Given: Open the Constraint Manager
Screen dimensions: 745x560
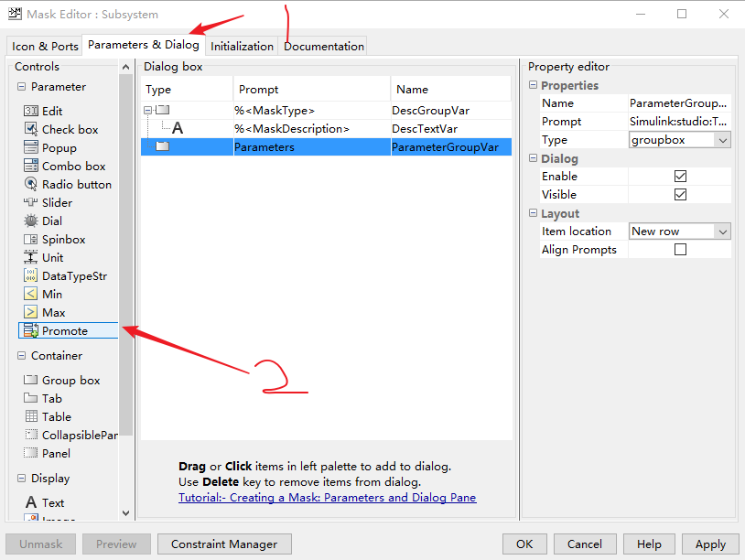Looking at the screenshot, I should [224, 544].
